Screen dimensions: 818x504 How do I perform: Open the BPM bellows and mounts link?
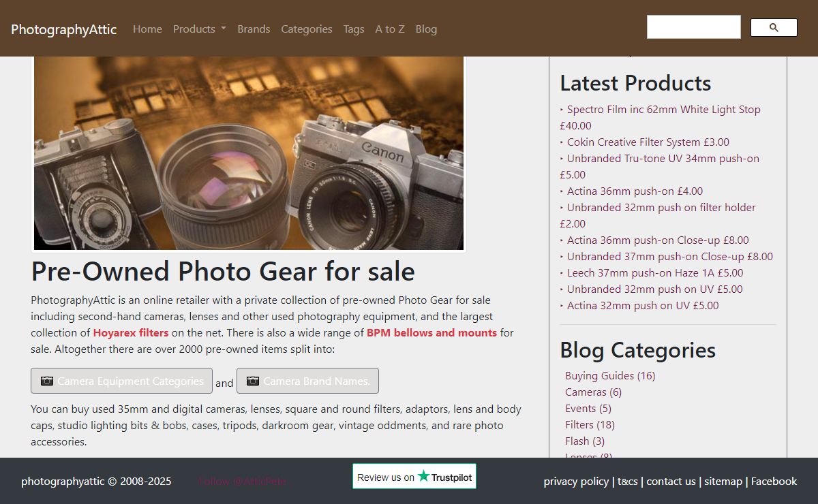point(431,333)
